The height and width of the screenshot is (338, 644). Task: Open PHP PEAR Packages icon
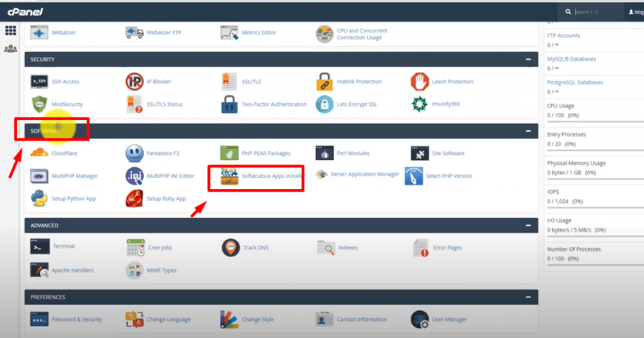pyautogui.click(x=229, y=153)
